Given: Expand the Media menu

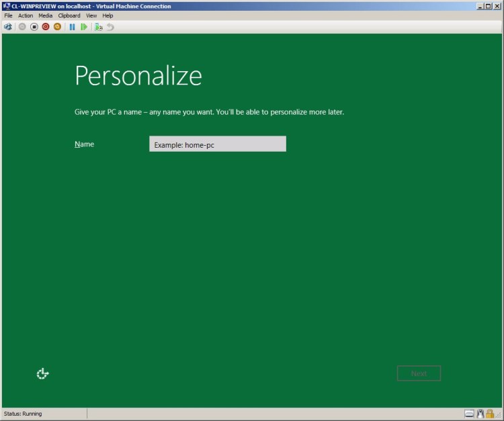Looking at the screenshot, I should pyautogui.click(x=45, y=15).
